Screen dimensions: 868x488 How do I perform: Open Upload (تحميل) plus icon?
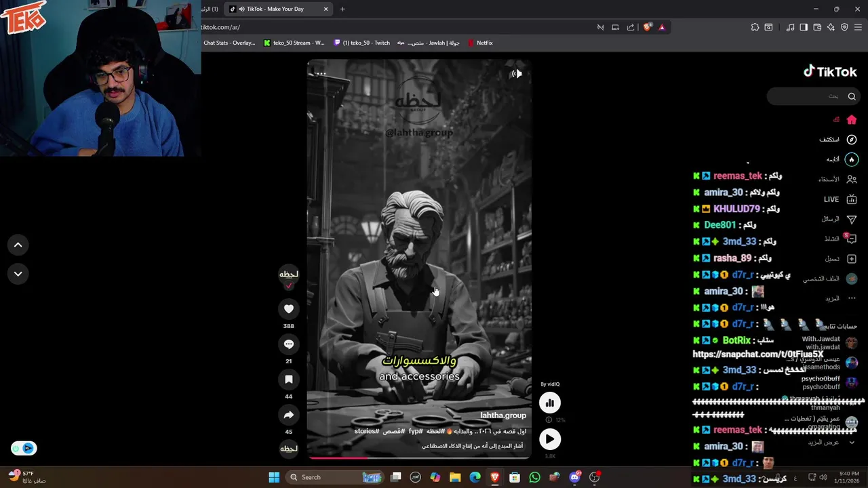click(x=852, y=259)
